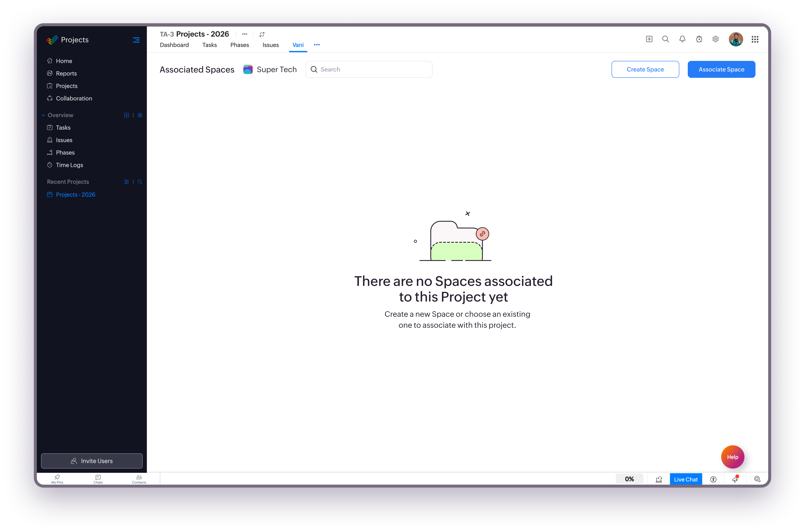Toggle the sidebar hamburger menu

click(136, 40)
